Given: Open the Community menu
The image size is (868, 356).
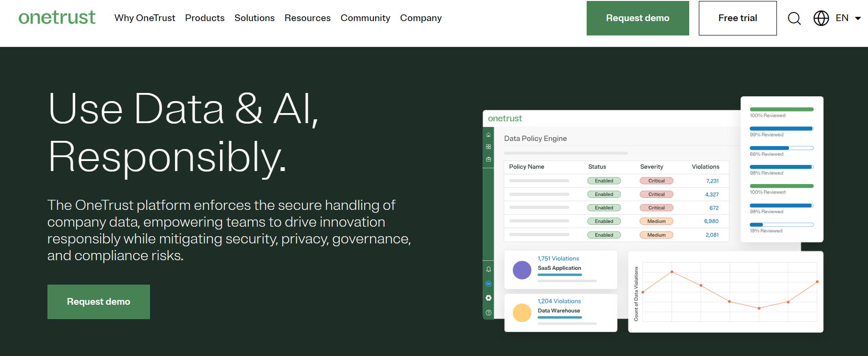Looking at the screenshot, I should coord(366,18).
